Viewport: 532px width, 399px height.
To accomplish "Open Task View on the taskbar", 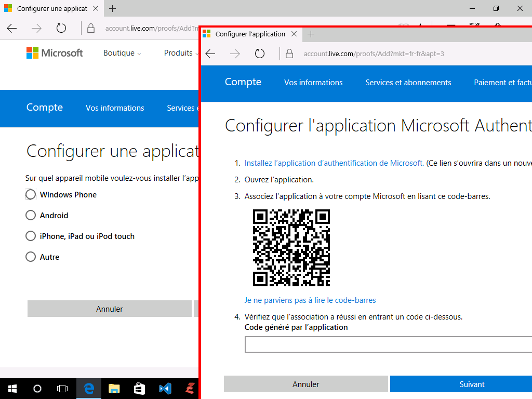I will coord(62,389).
